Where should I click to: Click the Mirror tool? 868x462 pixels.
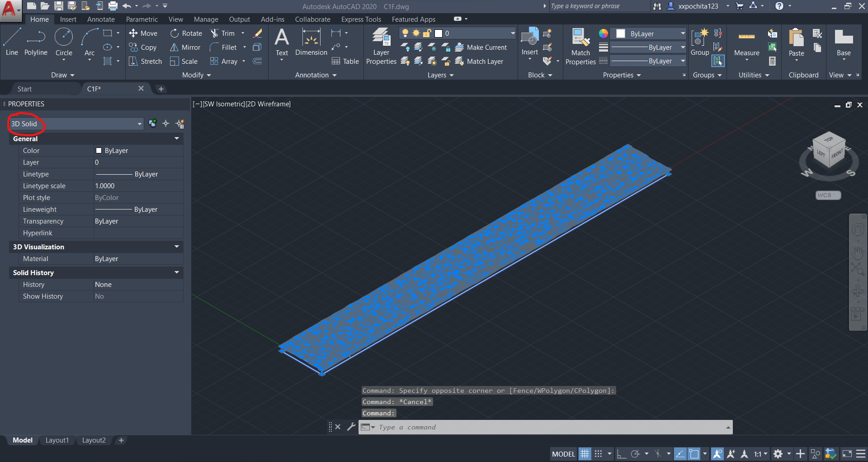click(185, 47)
